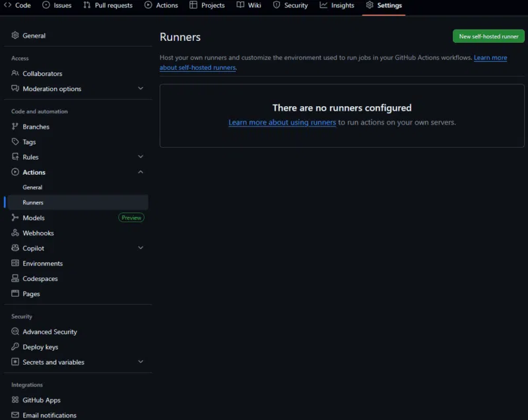The height and width of the screenshot is (420, 528).
Task: Open 'Learn more about using runners' link
Action: point(282,123)
